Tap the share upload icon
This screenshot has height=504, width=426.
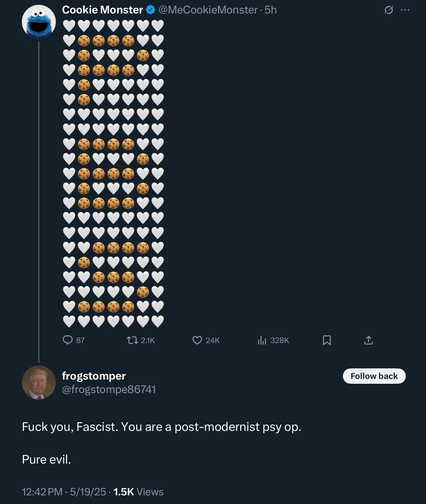pyautogui.click(x=369, y=340)
